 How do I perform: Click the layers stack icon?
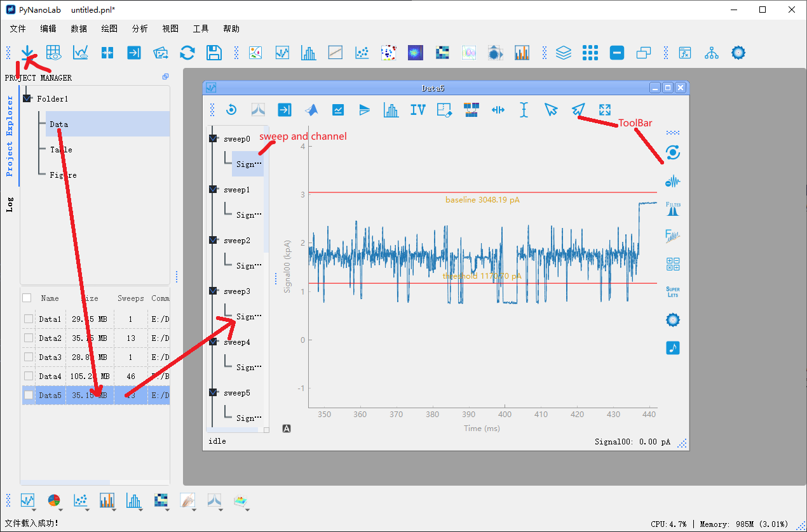tap(564, 53)
